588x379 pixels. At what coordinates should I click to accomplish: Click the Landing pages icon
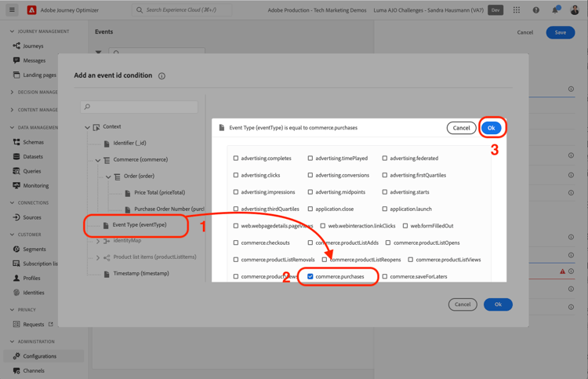tap(16, 75)
